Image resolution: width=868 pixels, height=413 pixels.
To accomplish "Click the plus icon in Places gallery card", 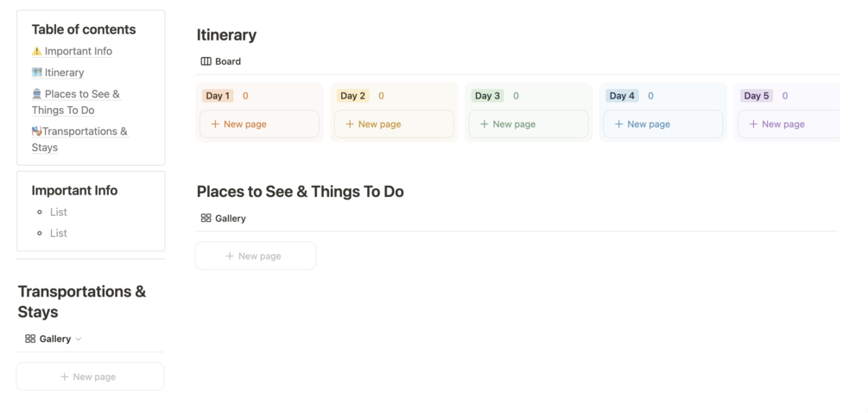I will pyautogui.click(x=230, y=256).
